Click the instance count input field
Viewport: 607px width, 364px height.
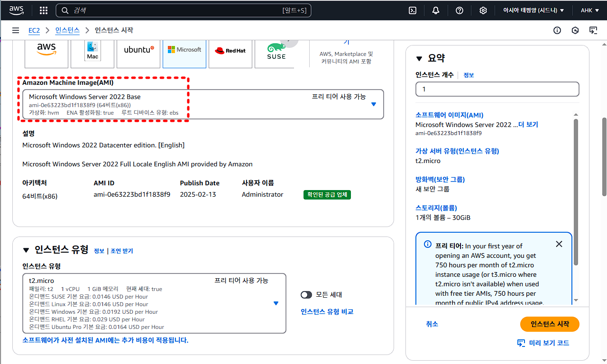click(497, 89)
